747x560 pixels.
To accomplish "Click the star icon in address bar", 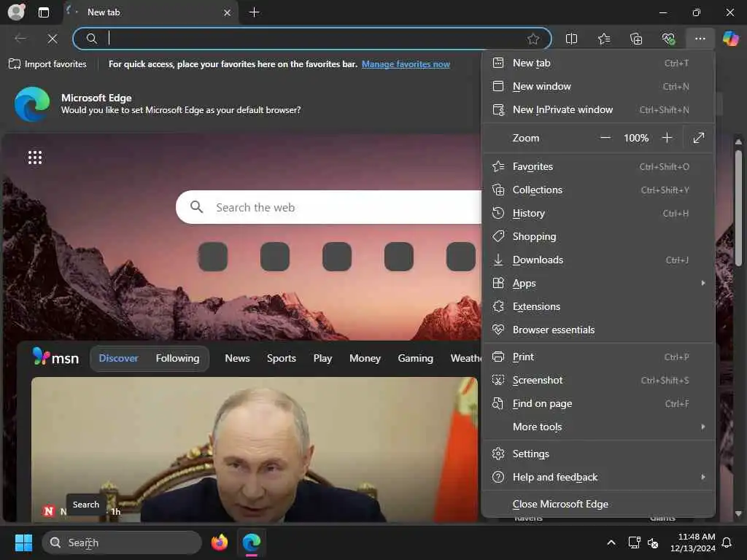I will click(533, 39).
